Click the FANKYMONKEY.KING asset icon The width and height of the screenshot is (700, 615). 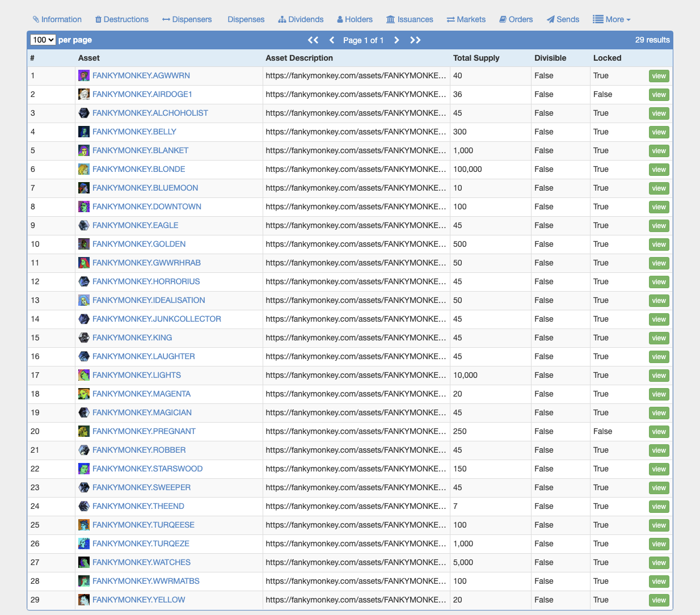coord(84,338)
